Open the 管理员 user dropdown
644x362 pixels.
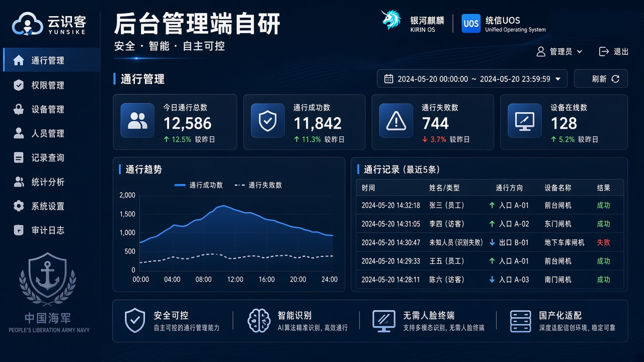[x=559, y=52]
